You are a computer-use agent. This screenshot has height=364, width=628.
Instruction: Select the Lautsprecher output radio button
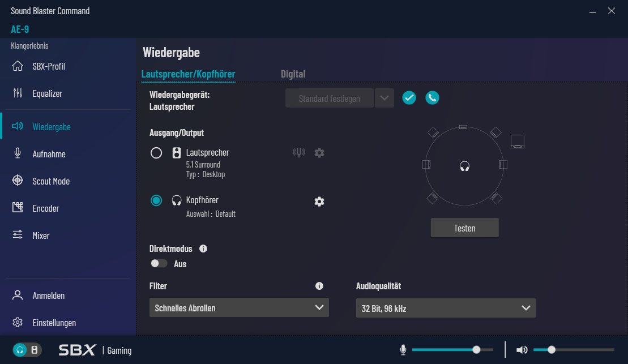(x=156, y=153)
